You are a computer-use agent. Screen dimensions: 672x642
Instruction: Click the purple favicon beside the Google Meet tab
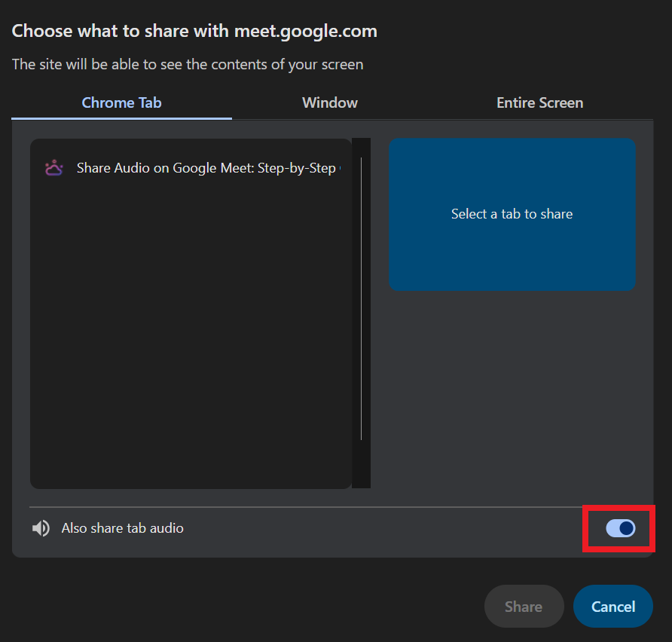(x=53, y=167)
